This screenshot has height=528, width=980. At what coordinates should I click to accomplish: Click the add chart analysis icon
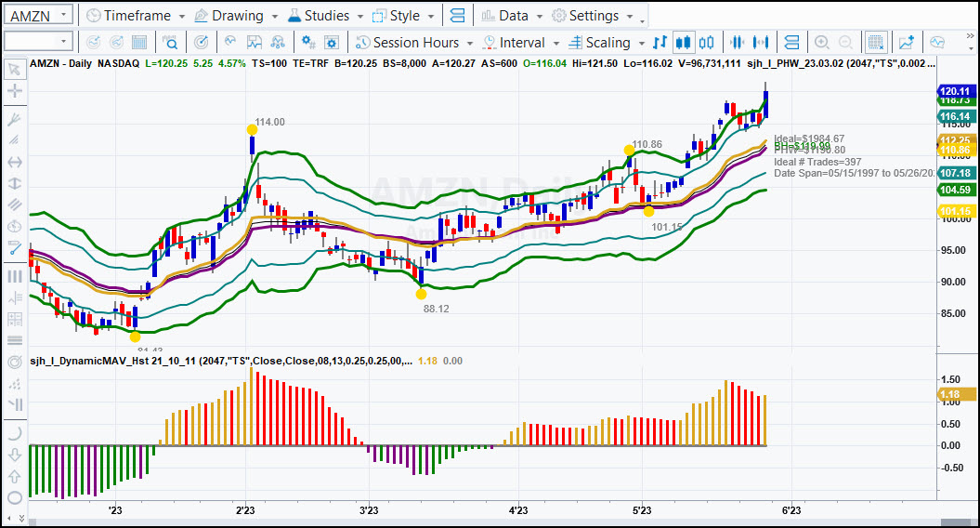(x=907, y=43)
